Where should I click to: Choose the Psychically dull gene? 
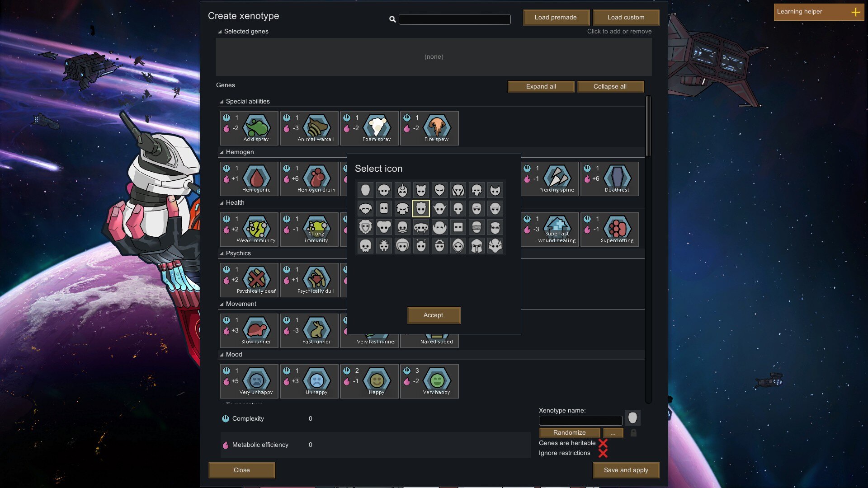pos(309,280)
